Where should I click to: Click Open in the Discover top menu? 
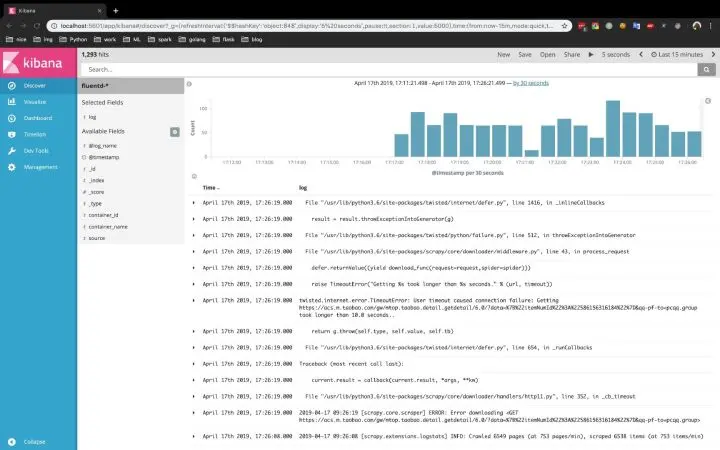pos(547,54)
